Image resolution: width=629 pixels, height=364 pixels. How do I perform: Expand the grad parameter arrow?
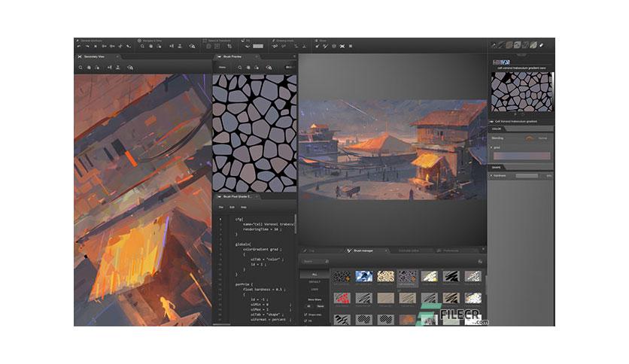pos(491,147)
